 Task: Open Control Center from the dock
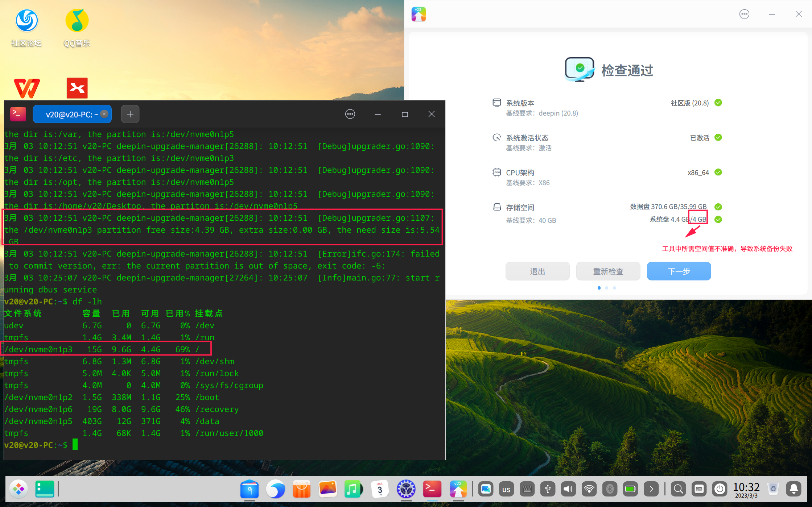coord(405,489)
